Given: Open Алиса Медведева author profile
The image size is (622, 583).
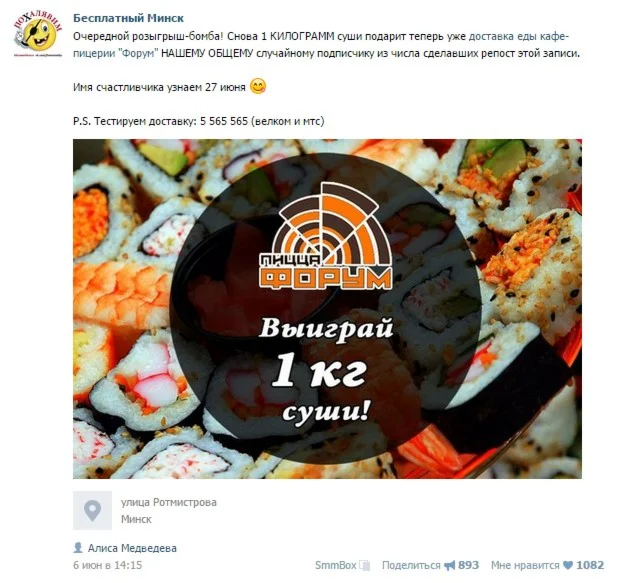Looking at the screenshot, I should tap(132, 548).
